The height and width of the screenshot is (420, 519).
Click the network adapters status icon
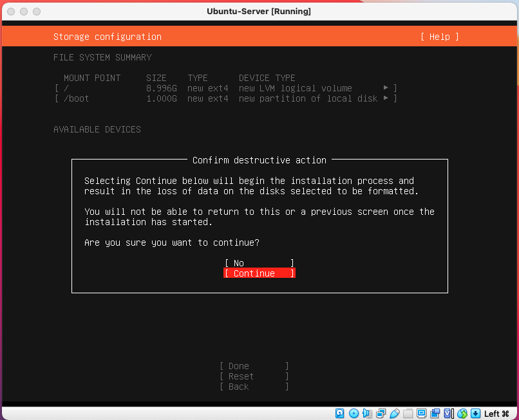pyautogui.click(x=381, y=413)
